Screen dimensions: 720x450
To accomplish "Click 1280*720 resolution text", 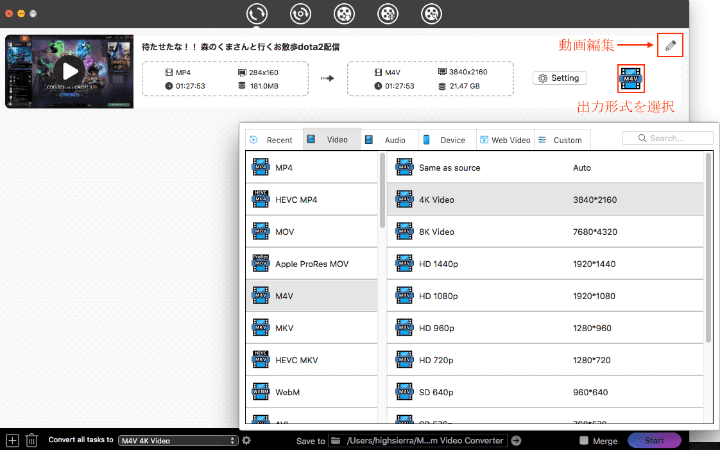I will pyautogui.click(x=591, y=360).
